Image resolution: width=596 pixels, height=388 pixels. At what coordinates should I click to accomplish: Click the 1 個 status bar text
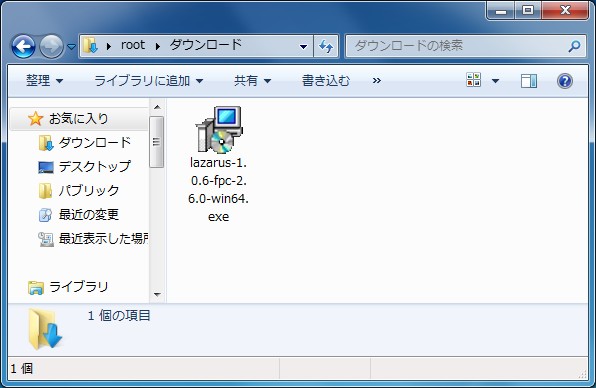(x=22, y=368)
